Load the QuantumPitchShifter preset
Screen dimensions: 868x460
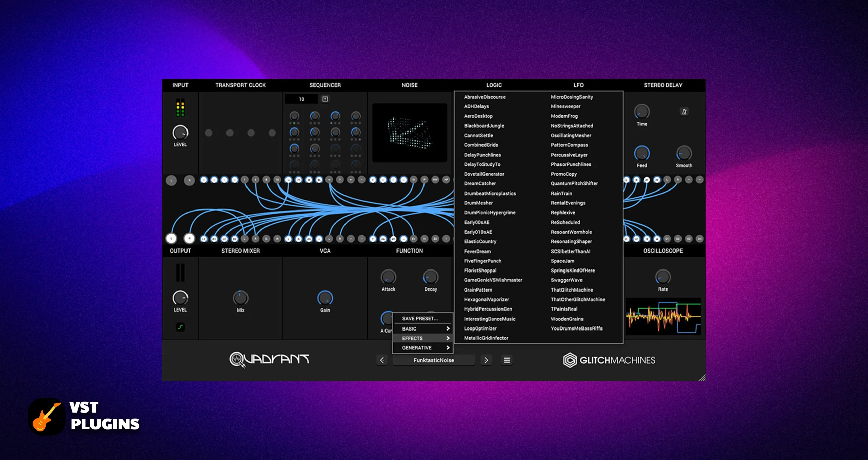(574, 183)
